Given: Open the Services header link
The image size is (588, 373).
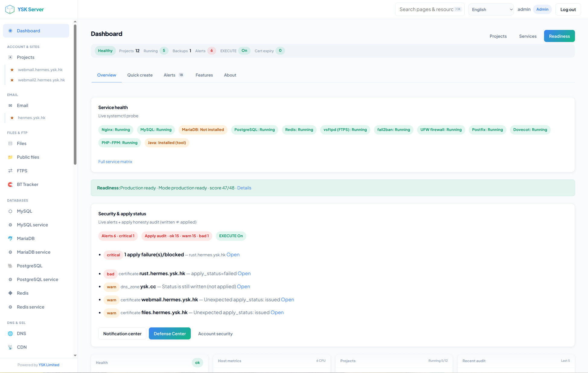Looking at the screenshot, I should tap(528, 36).
